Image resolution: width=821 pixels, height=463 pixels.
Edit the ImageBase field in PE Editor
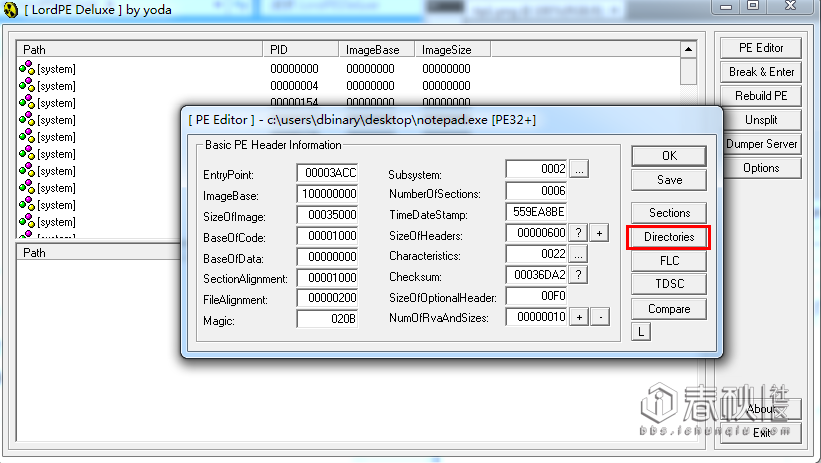(x=327, y=194)
